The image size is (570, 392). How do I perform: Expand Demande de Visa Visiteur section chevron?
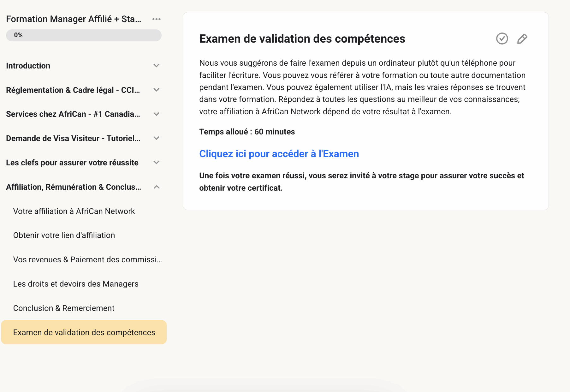[x=156, y=138]
